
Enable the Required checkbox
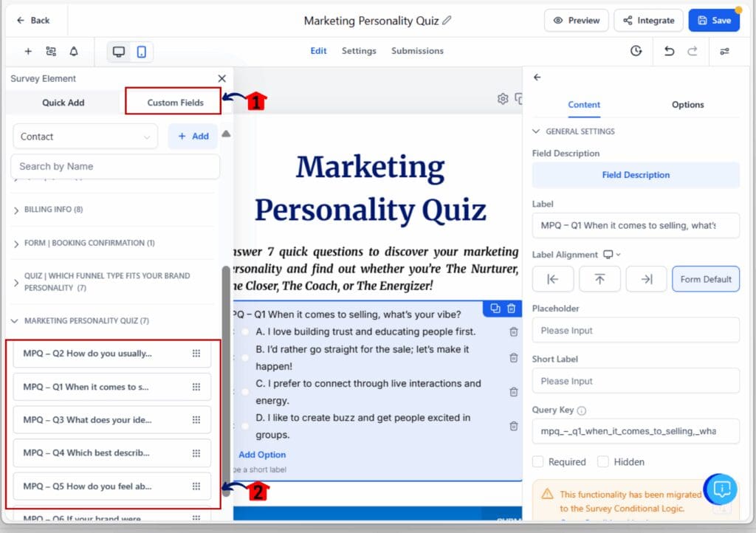(538, 461)
